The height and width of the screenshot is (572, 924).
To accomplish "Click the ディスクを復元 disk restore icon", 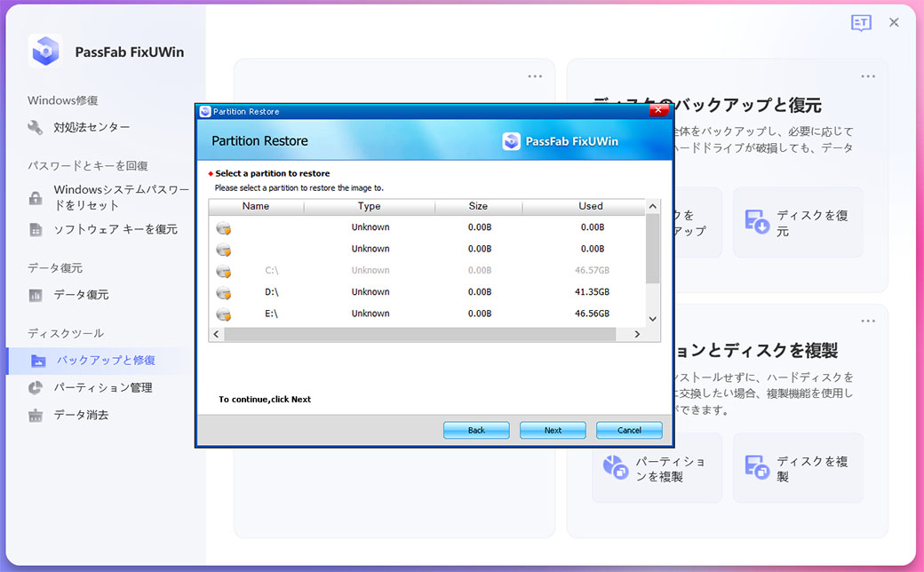I will coord(757,222).
